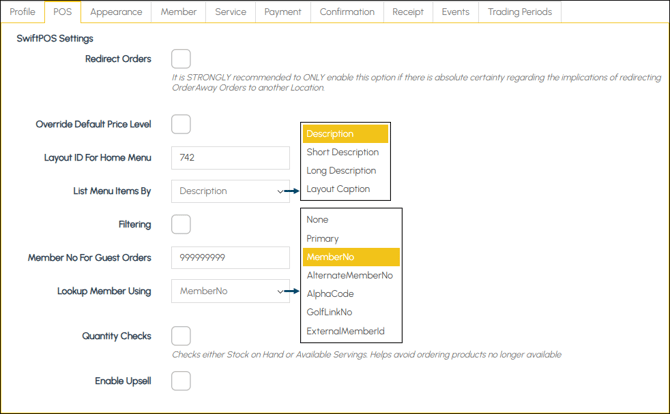
Task: Focus the Member No For Guest Orders field
Action: point(230,258)
